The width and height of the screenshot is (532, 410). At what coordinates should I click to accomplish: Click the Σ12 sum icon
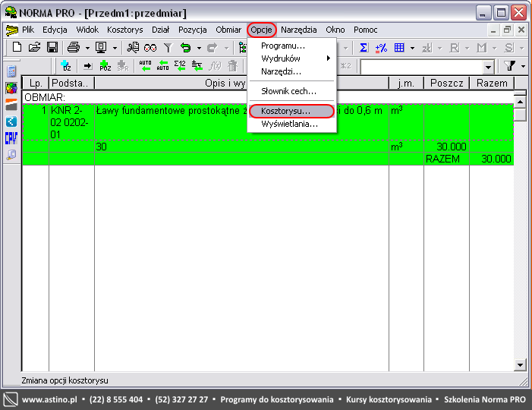point(180,65)
